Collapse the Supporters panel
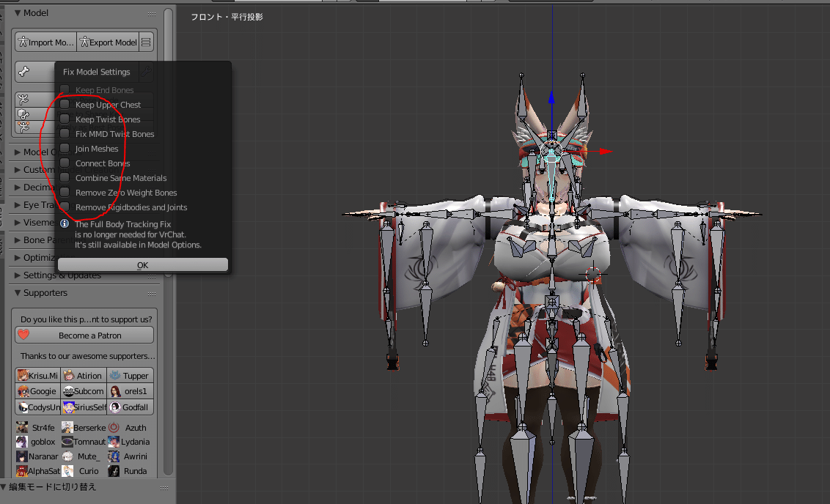This screenshot has width=830, height=504. coord(18,292)
